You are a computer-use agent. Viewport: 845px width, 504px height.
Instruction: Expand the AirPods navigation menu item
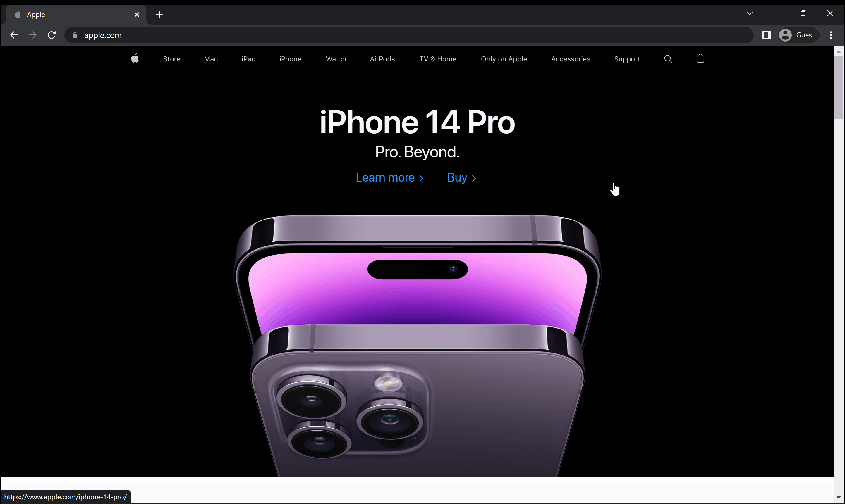point(383,58)
